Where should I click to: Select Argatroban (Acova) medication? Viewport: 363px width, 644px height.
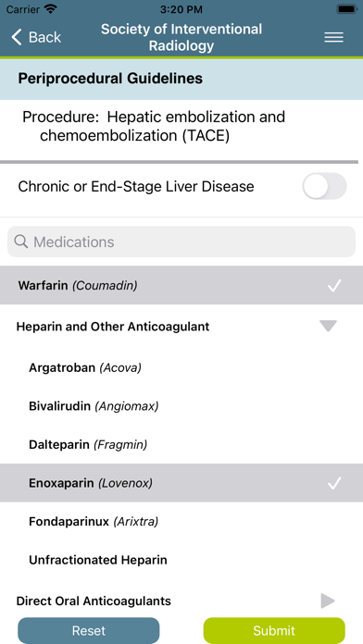pyautogui.click(x=181, y=367)
